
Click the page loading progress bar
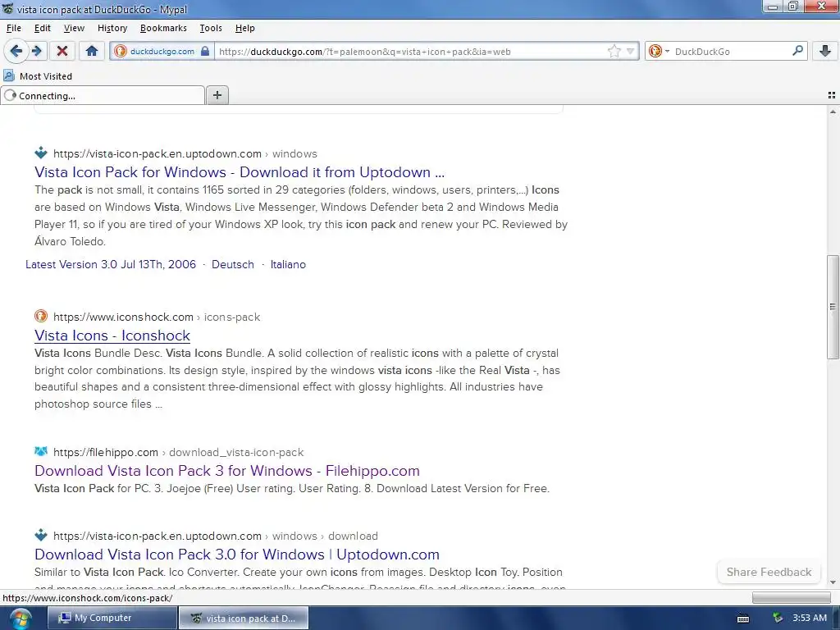(791, 597)
